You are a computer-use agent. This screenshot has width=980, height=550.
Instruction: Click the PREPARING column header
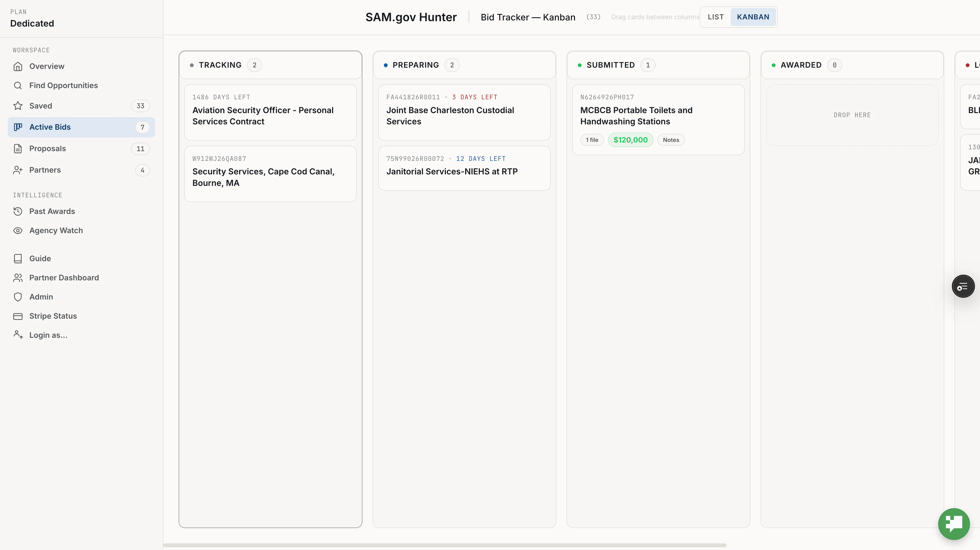coord(464,65)
